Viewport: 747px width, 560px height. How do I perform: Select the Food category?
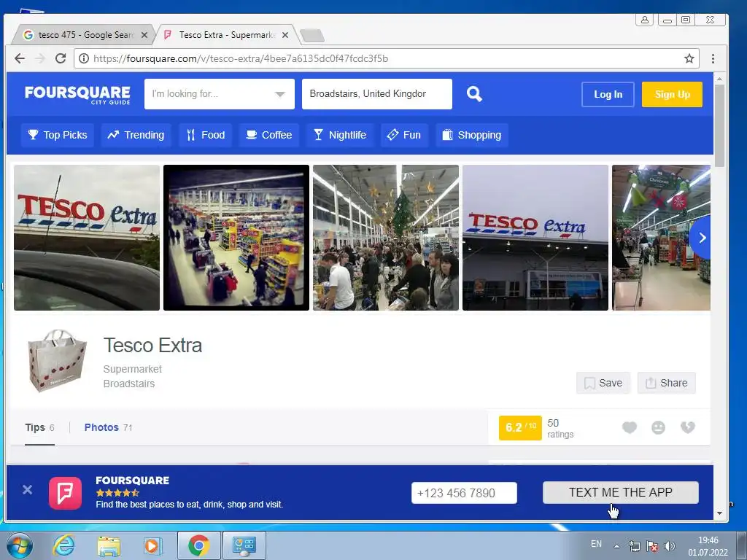[x=205, y=135]
